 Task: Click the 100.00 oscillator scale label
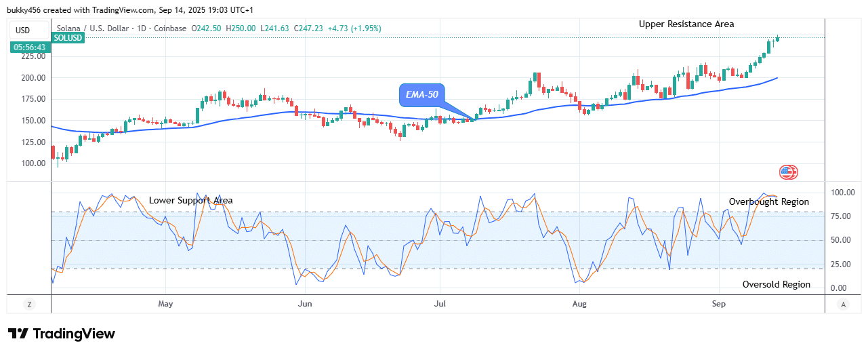[843, 193]
